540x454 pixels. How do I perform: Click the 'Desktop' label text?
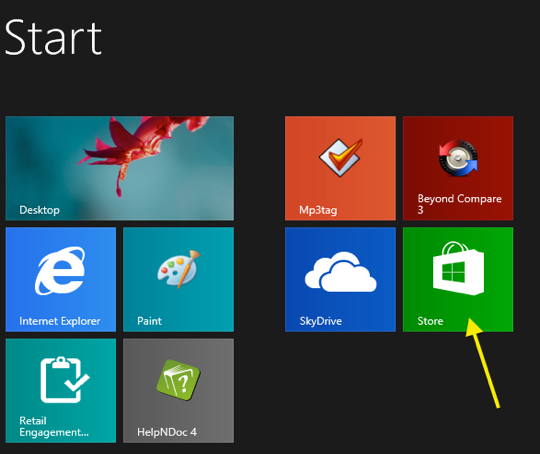tap(39, 210)
